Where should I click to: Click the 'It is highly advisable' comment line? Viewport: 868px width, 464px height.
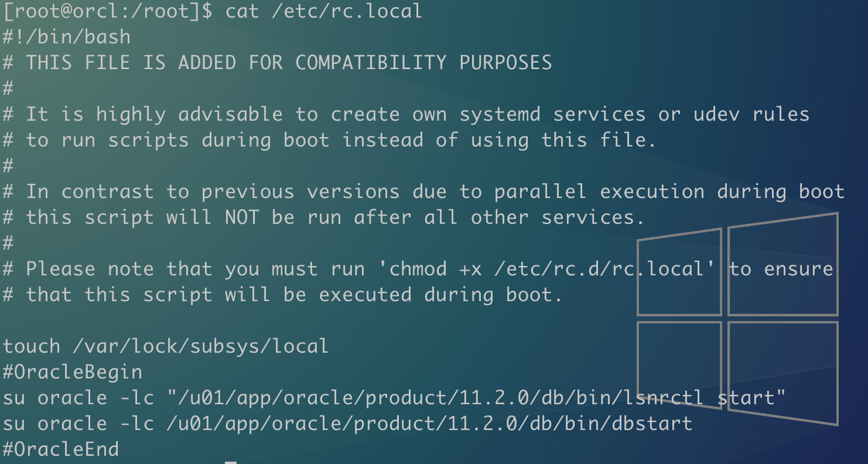coord(406,114)
